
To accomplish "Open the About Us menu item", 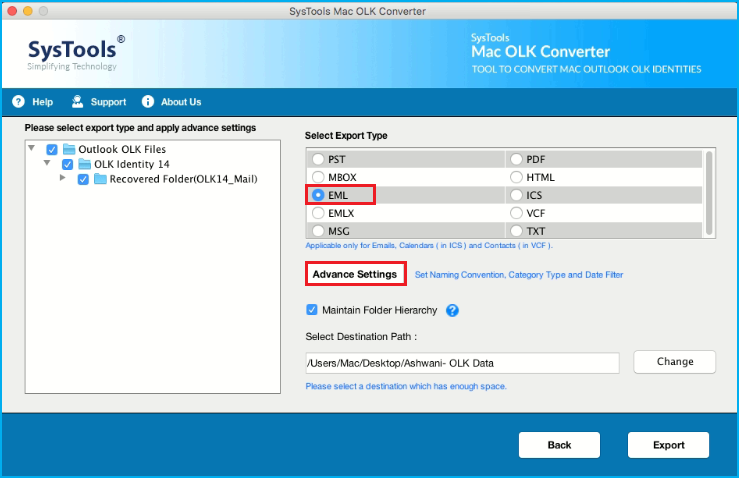I will (181, 102).
